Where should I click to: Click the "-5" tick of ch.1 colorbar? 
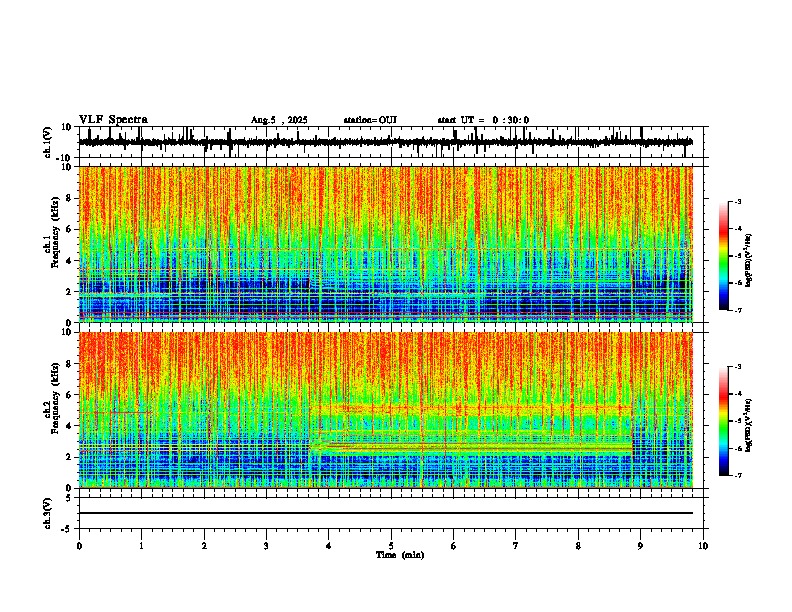click(737, 256)
